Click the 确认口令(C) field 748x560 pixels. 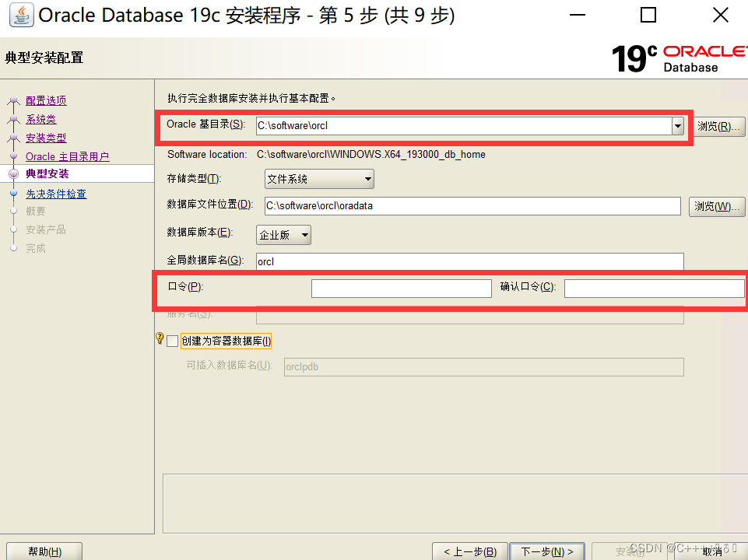click(x=654, y=289)
